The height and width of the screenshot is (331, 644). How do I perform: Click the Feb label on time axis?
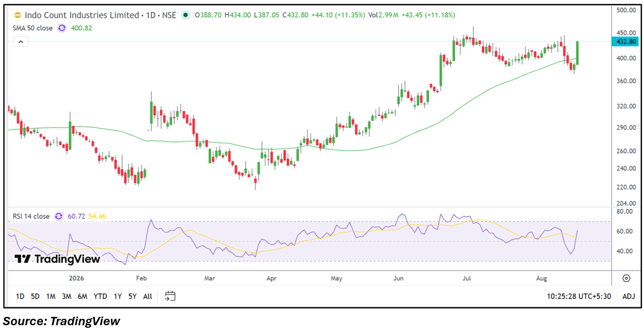click(x=142, y=279)
